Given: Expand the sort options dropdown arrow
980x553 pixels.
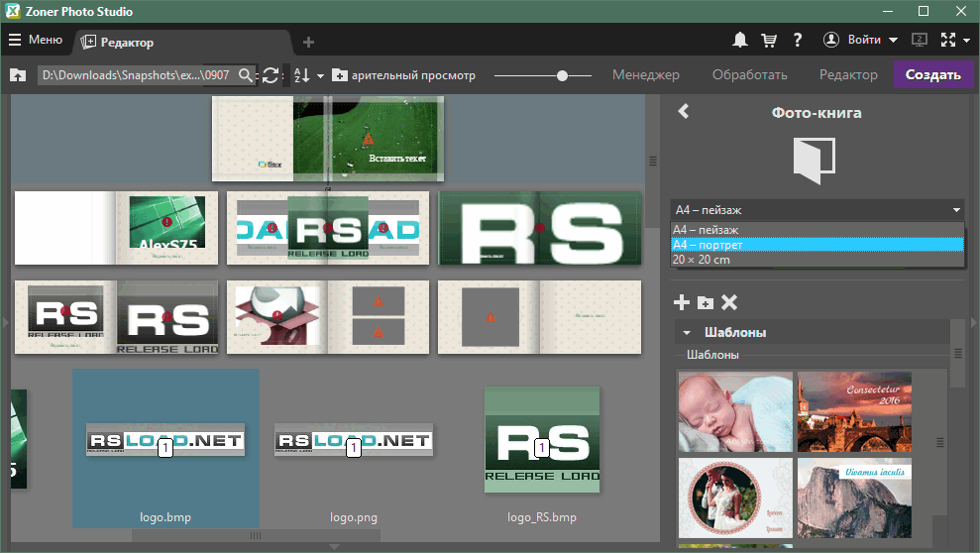Looking at the screenshot, I should click(321, 76).
